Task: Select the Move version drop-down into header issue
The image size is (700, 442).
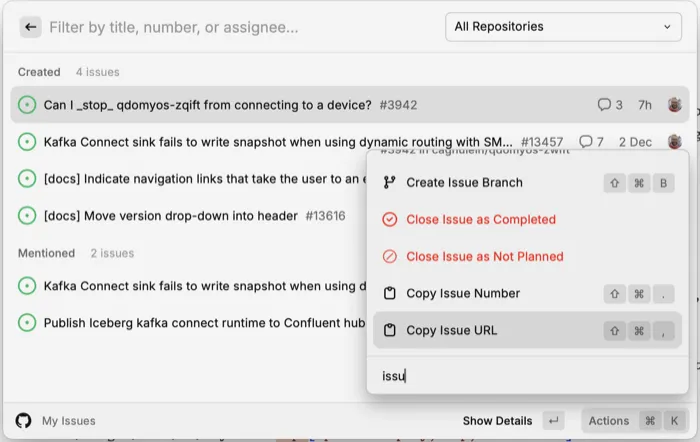Action: [x=170, y=215]
